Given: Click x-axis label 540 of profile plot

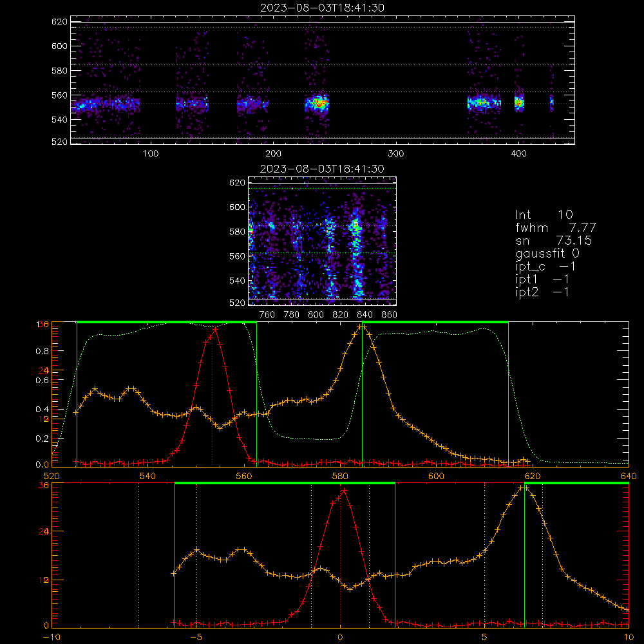Looking at the screenshot, I should pos(148,476).
